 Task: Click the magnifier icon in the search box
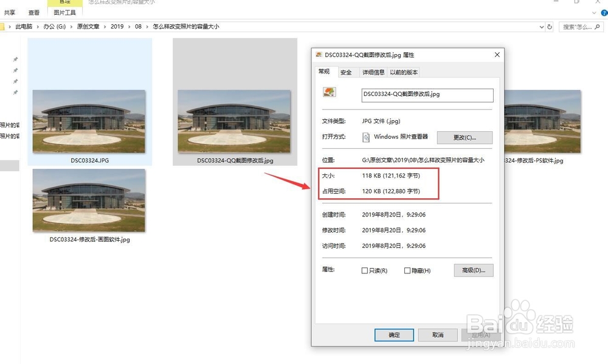pyautogui.click(x=597, y=27)
